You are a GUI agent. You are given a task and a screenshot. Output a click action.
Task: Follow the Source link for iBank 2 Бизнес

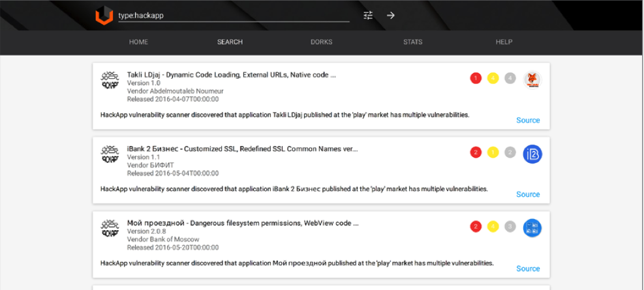coord(528,194)
